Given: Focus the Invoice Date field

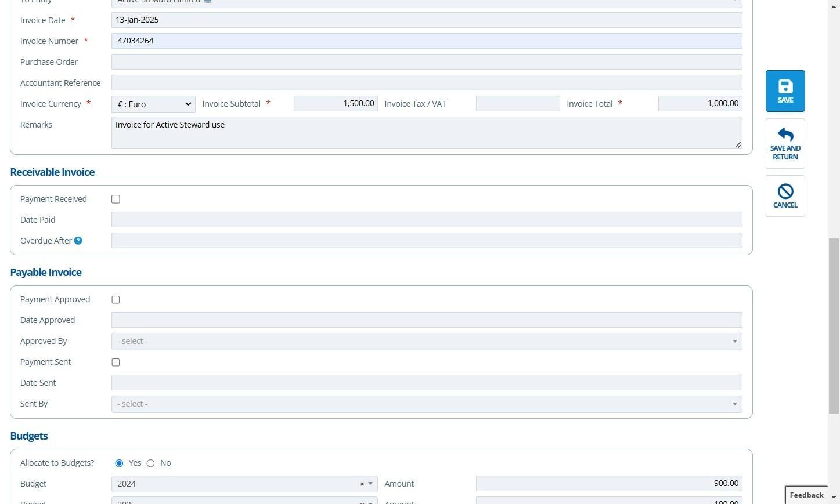Looking at the screenshot, I should pyautogui.click(x=427, y=20).
